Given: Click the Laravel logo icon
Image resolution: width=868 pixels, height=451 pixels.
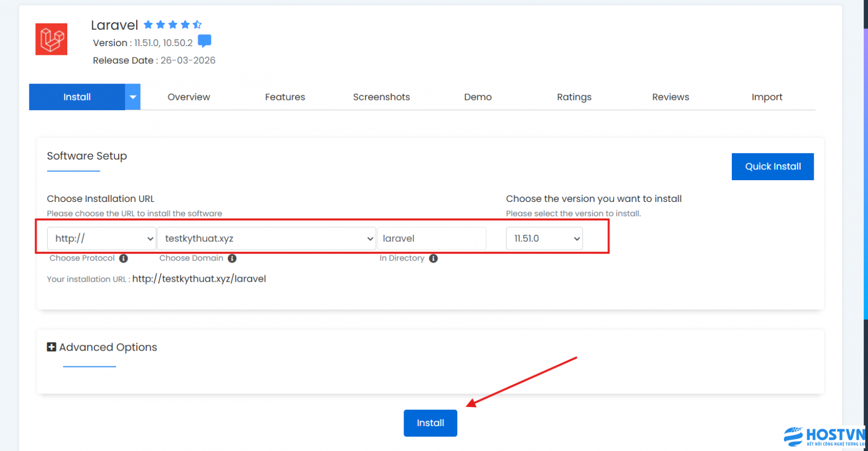Looking at the screenshot, I should coord(52,39).
